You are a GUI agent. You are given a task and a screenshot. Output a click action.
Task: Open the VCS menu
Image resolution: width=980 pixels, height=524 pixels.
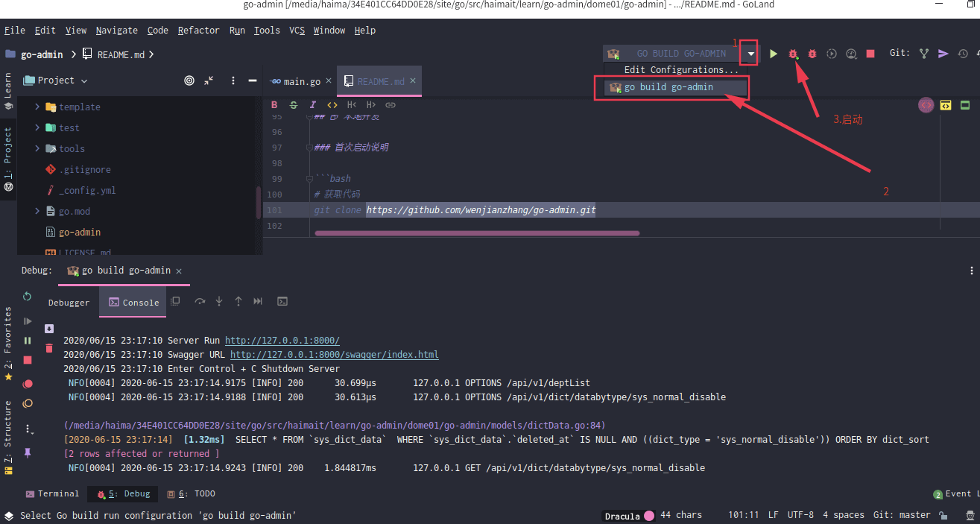pyautogui.click(x=297, y=31)
